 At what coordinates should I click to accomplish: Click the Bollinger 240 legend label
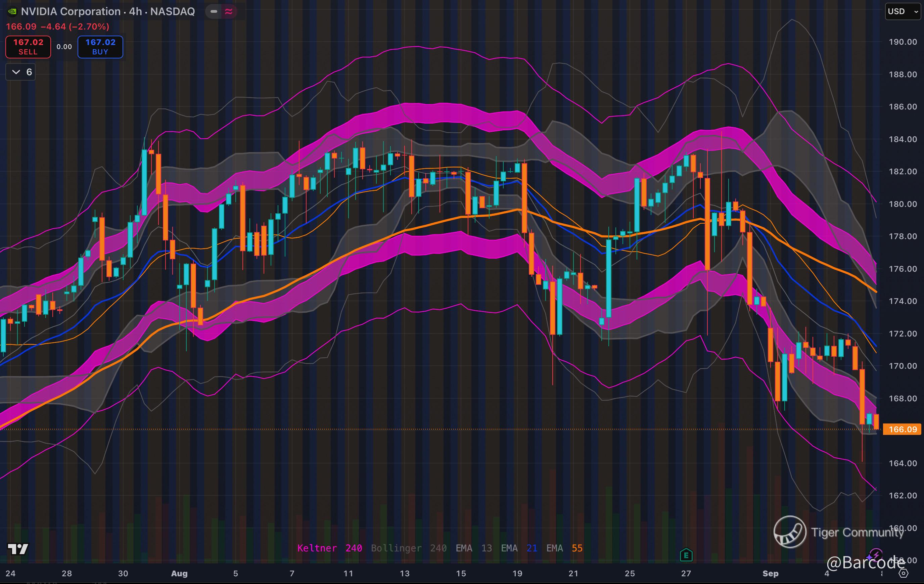tap(408, 548)
